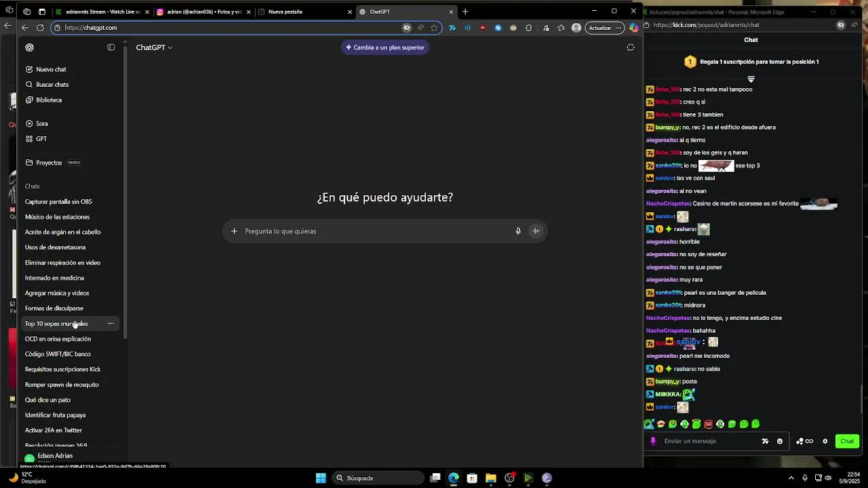The image size is (868, 488).
Task: Open Microsoft Store from the taskbar
Action: (x=472, y=478)
